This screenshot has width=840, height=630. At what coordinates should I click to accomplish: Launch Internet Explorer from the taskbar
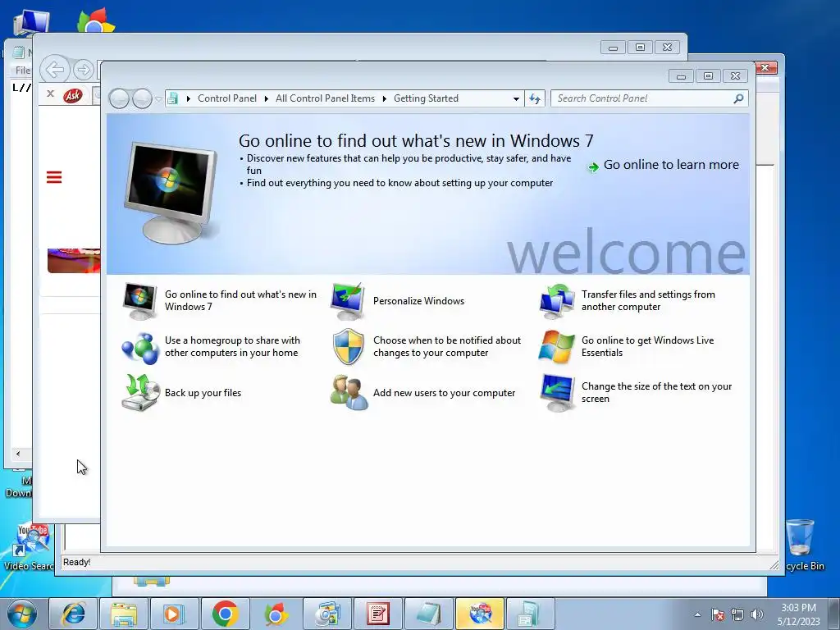tap(73, 614)
